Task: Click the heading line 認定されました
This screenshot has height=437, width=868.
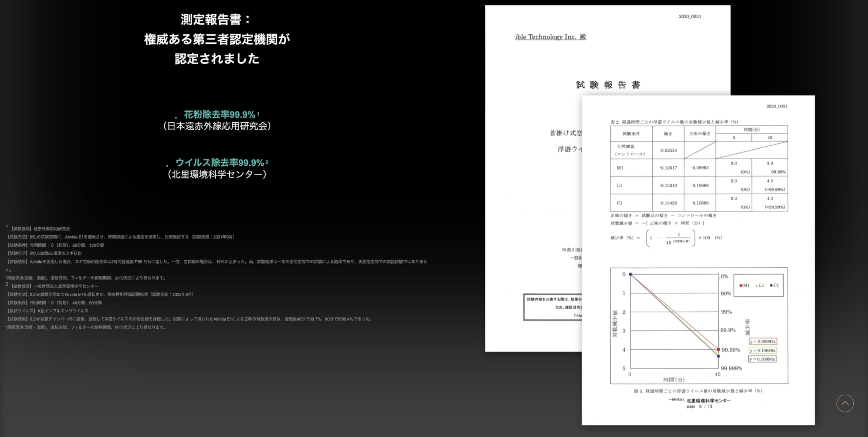Action: tap(217, 59)
